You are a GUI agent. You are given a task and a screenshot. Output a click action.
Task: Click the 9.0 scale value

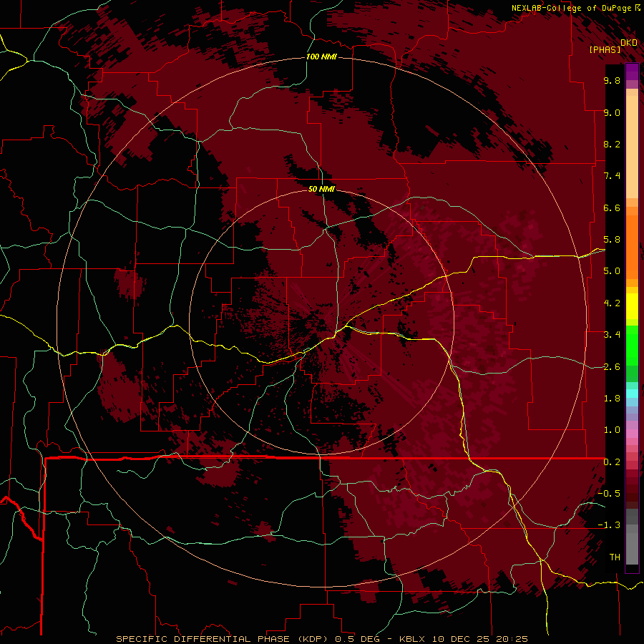pos(612,112)
